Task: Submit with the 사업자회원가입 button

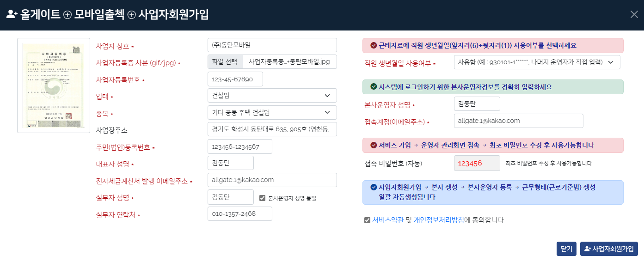Action: [609, 249]
